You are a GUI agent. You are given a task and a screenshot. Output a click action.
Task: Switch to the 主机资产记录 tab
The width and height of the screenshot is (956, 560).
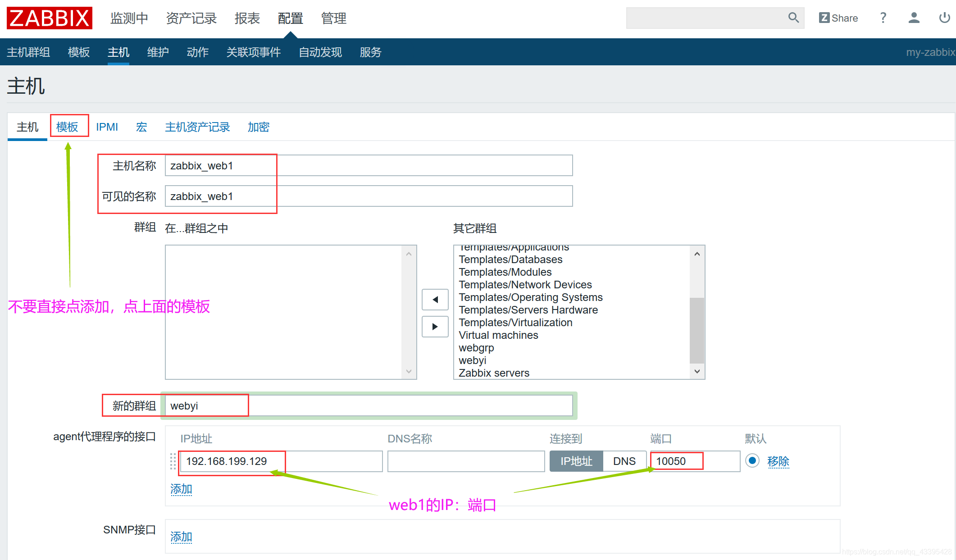pos(197,127)
